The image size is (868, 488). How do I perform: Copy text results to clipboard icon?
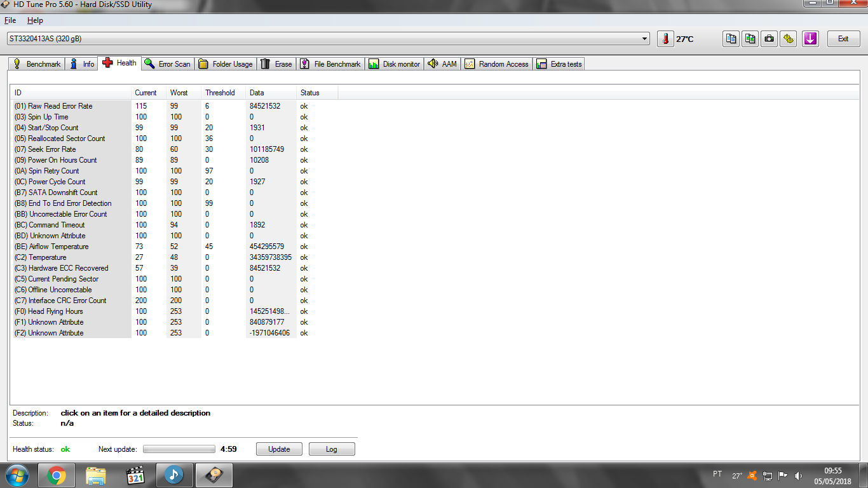coord(731,39)
